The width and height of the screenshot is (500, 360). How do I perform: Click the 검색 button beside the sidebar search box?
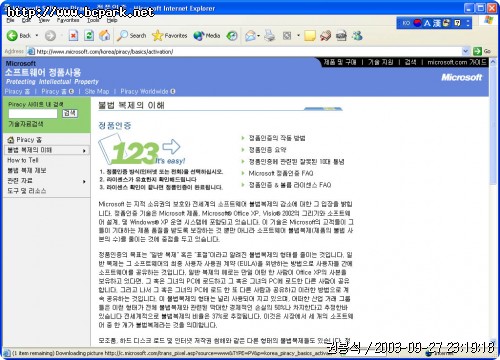pyautogui.click(x=70, y=113)
